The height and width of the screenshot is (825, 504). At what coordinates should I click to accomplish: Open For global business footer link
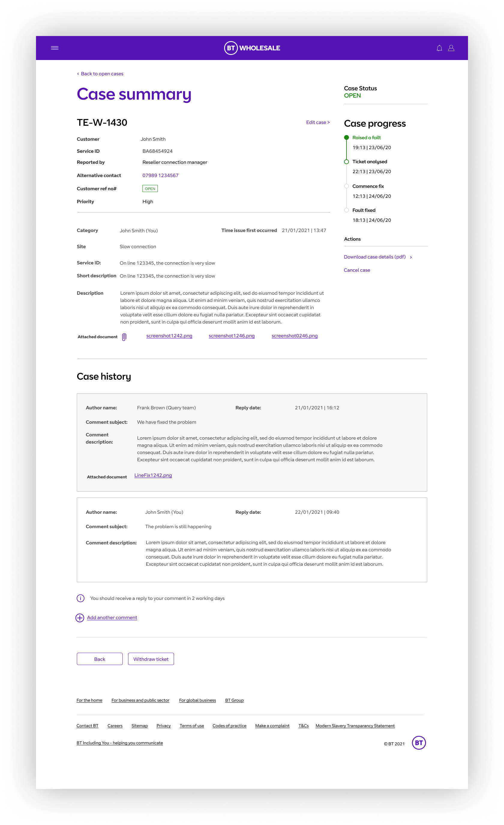click(197, 700)
